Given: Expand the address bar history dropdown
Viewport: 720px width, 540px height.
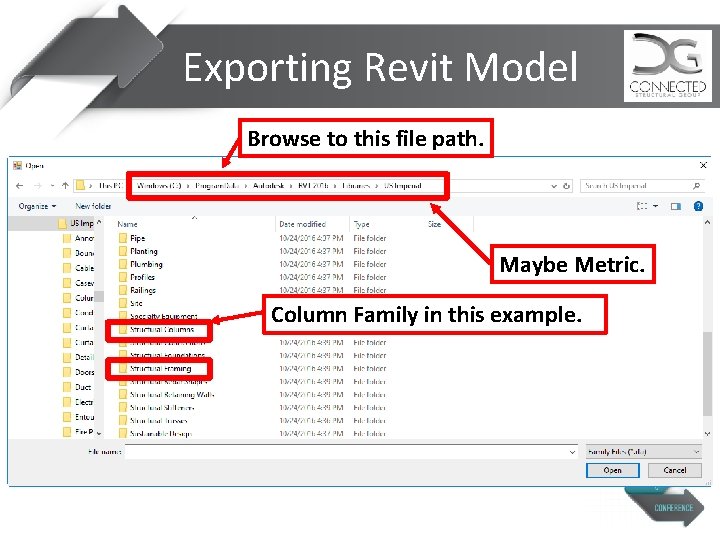Looking at the screenshot, I should [x=554, y=186].
